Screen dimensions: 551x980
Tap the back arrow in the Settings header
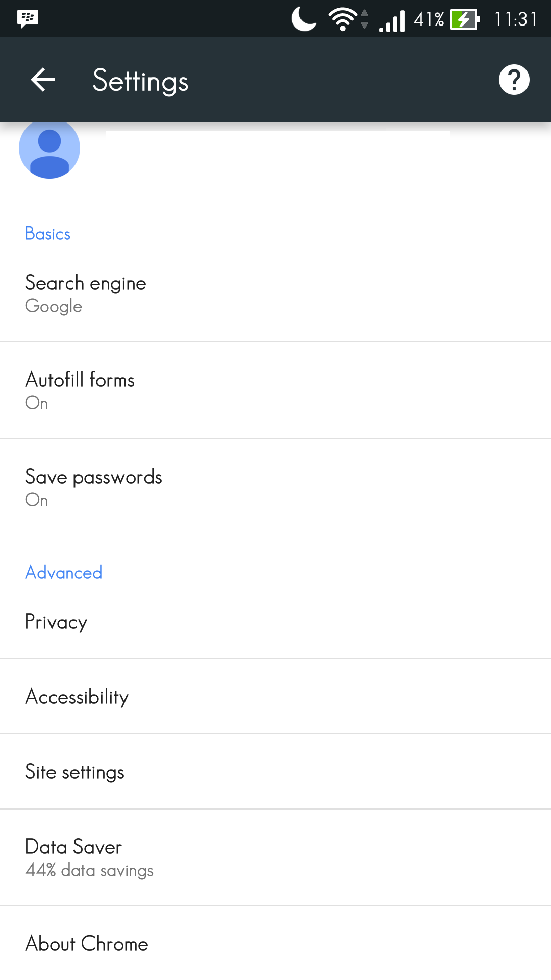(x=43, y=80)
